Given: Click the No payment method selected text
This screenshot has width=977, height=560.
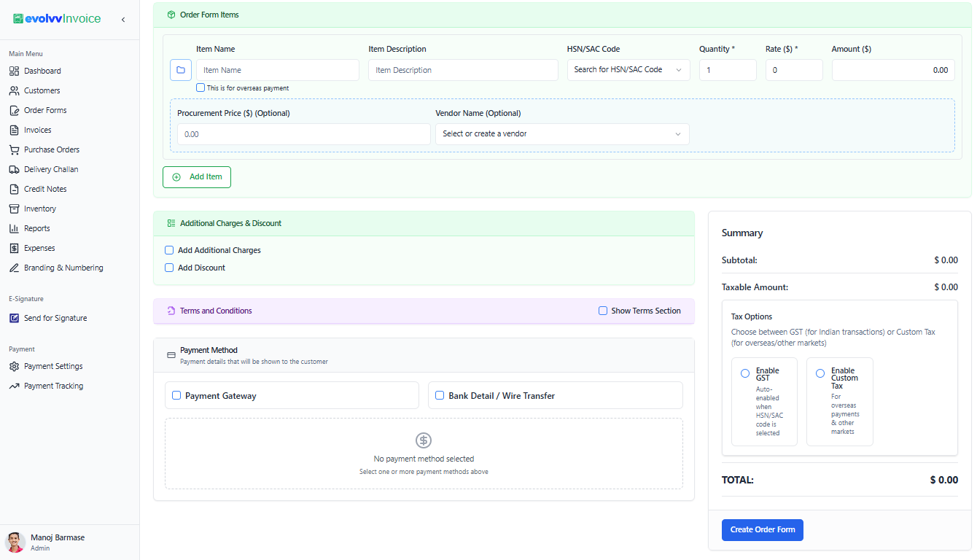Looking at the screenshot, I should [x=424, y=459].
